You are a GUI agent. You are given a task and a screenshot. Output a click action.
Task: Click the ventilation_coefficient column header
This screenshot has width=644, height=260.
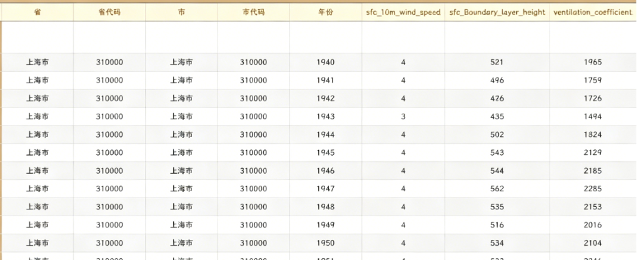(593, 12)
